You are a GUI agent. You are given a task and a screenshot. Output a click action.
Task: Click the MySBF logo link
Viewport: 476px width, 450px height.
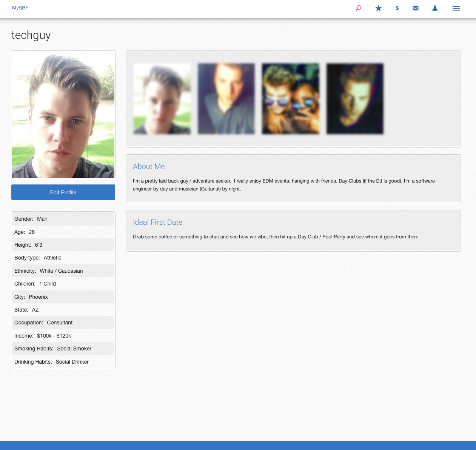point(20,8)
